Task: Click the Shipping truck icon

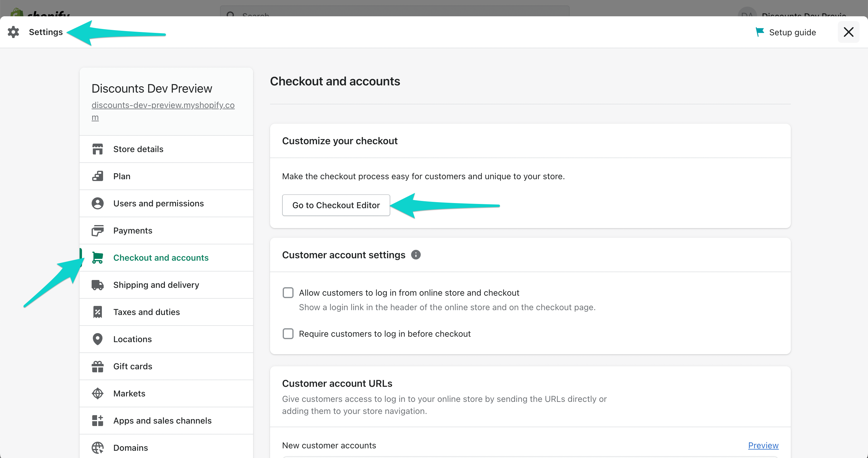Action: [x=97, y=285]
